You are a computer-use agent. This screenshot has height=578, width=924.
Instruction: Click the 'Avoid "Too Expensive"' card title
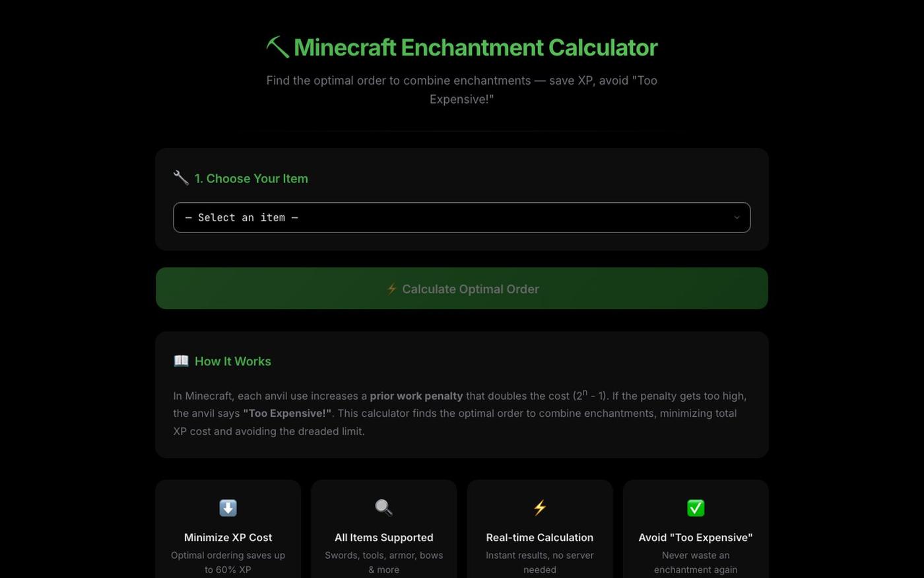click(x=696, y=537)
